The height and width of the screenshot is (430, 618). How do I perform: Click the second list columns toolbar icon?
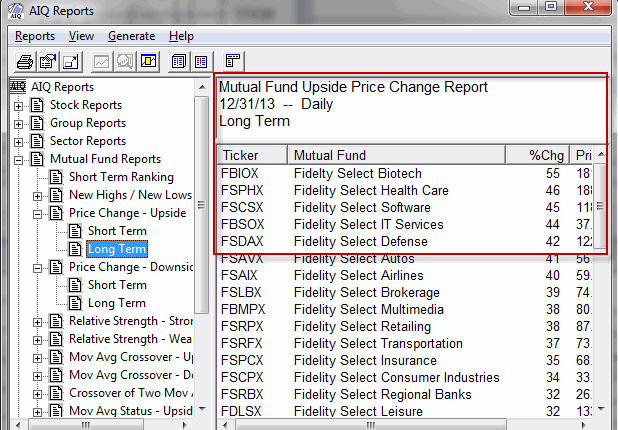tap(201, 61)
